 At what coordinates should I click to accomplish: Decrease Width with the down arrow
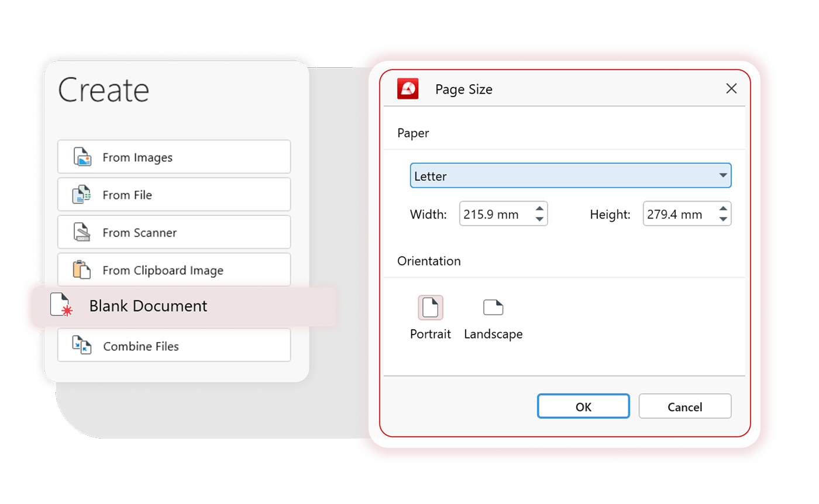pyautogui.click(x=539, y=220)
